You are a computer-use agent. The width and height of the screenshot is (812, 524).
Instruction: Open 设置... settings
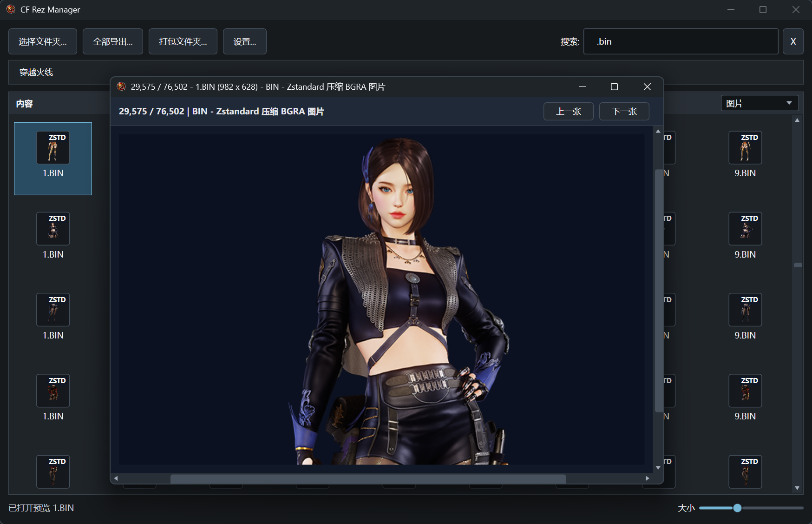[x=245, y=41]
